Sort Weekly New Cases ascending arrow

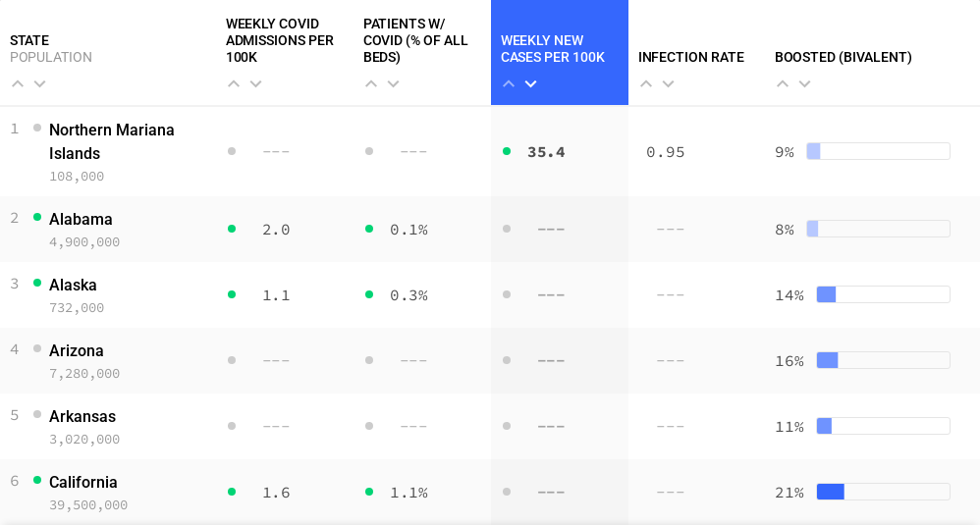509,84
